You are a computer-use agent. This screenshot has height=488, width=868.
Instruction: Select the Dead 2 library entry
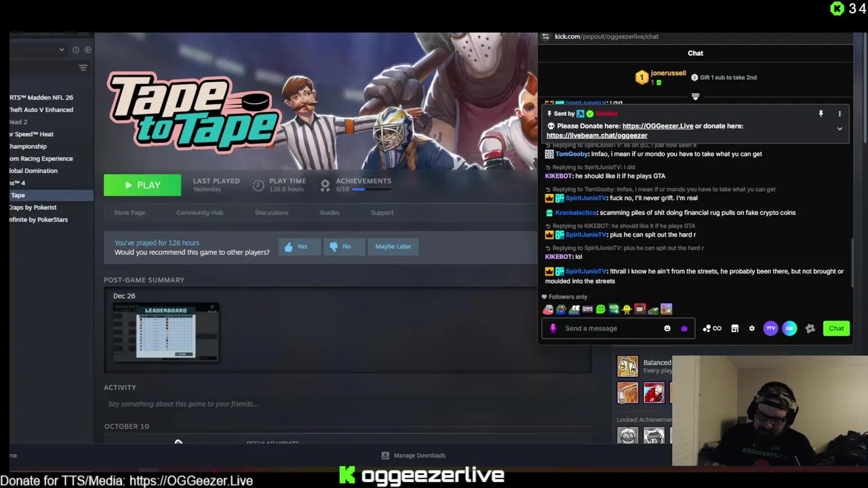click(x=18, y=122)
